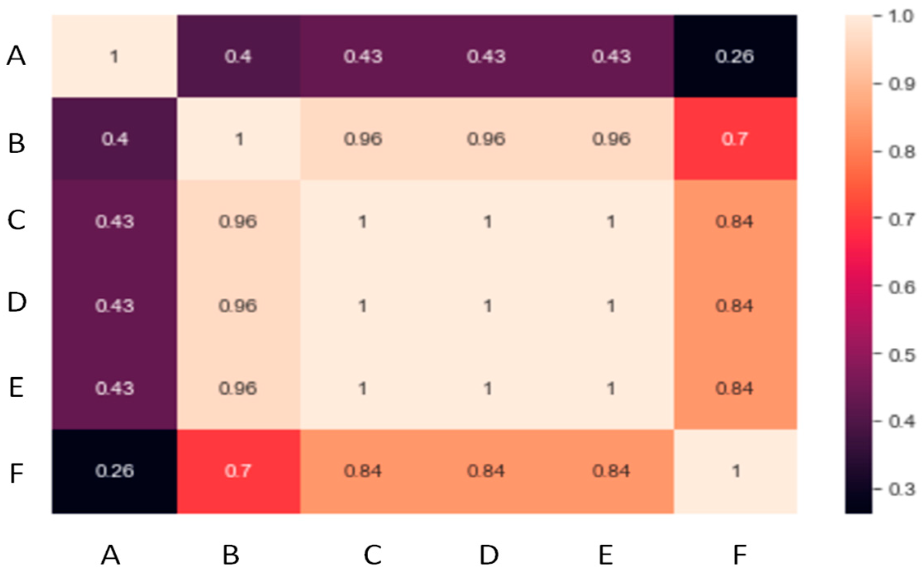Click the cell at row F, column F

click(735, 471)
